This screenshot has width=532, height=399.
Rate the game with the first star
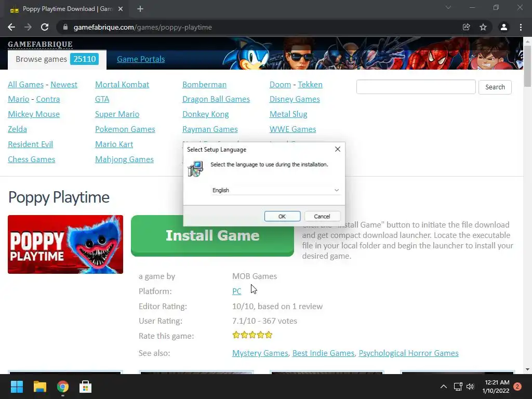(x=236, y=335)
